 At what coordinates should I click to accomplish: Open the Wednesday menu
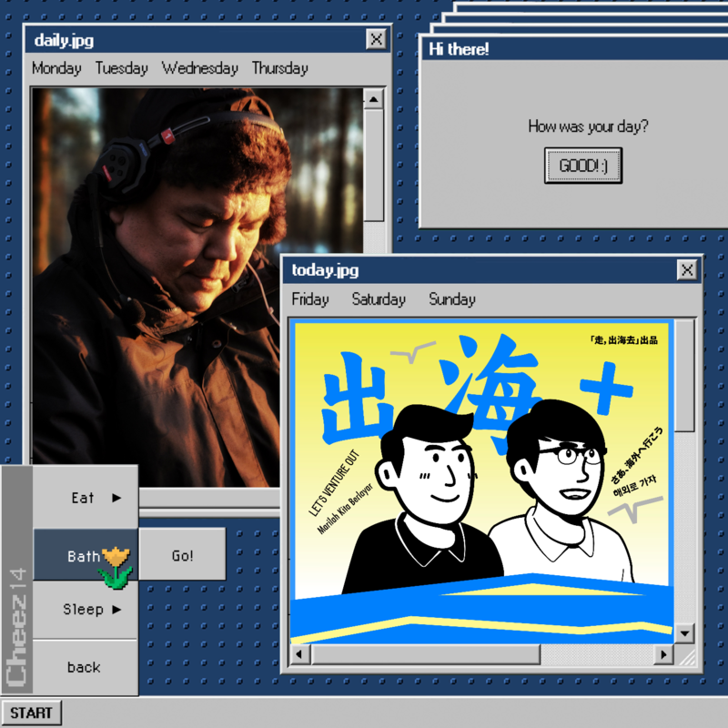pos(200,68)
